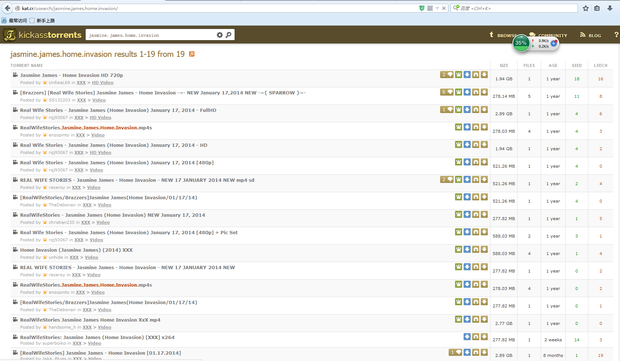Sort results by the FILES column header
620x361 pixels.
click(x=529, y=66)
